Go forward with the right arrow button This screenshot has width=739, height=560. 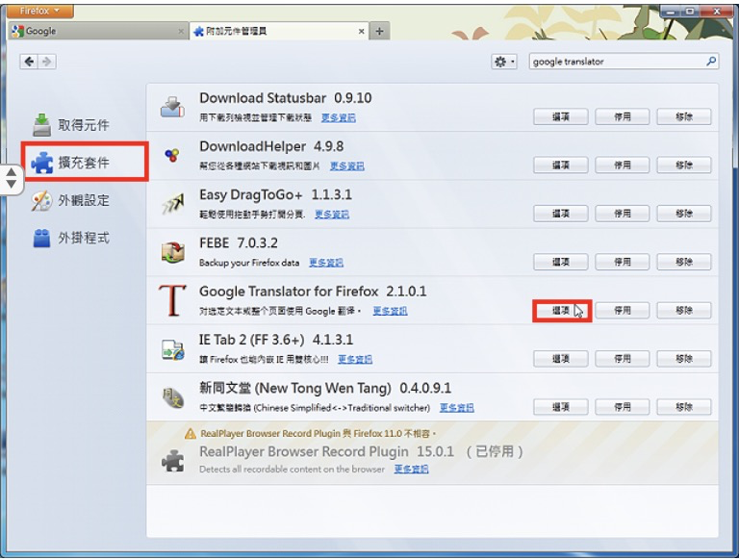46,62
